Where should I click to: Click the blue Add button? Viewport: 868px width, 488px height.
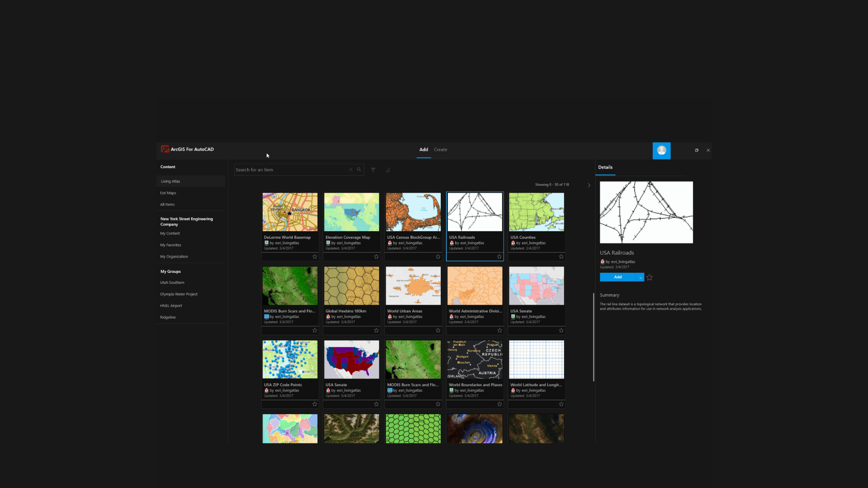pos(618,277)
